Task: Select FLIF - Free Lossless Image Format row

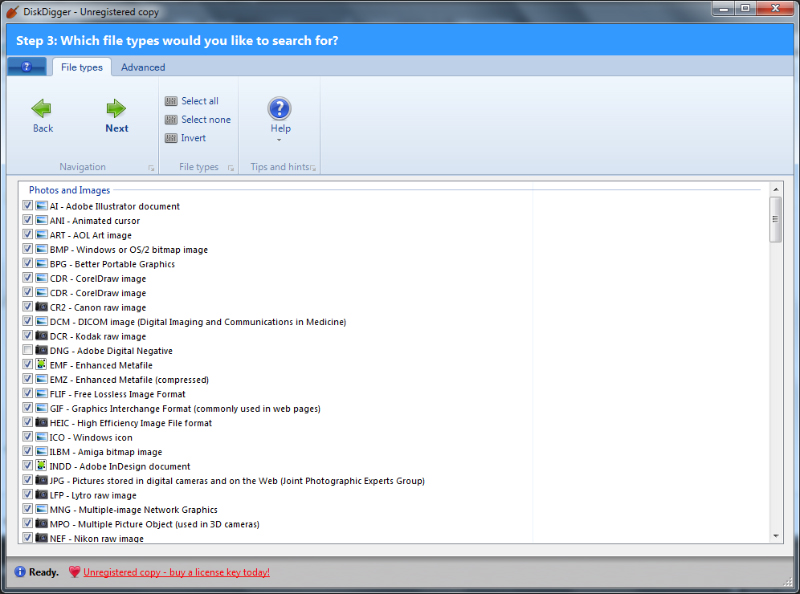Action: pyautogui.click(x=117, y=393)
